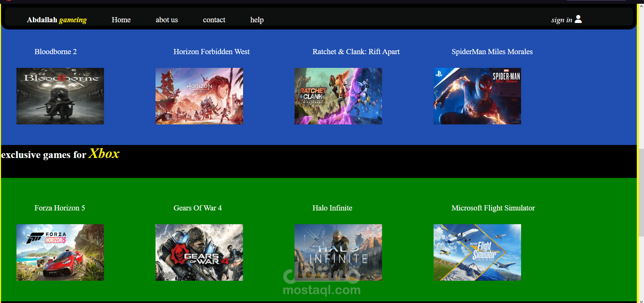The width and height of the screenshot is (644, 303).
Task: Click the Gears of War 4 thumbnail
Action: click(199, 252)
